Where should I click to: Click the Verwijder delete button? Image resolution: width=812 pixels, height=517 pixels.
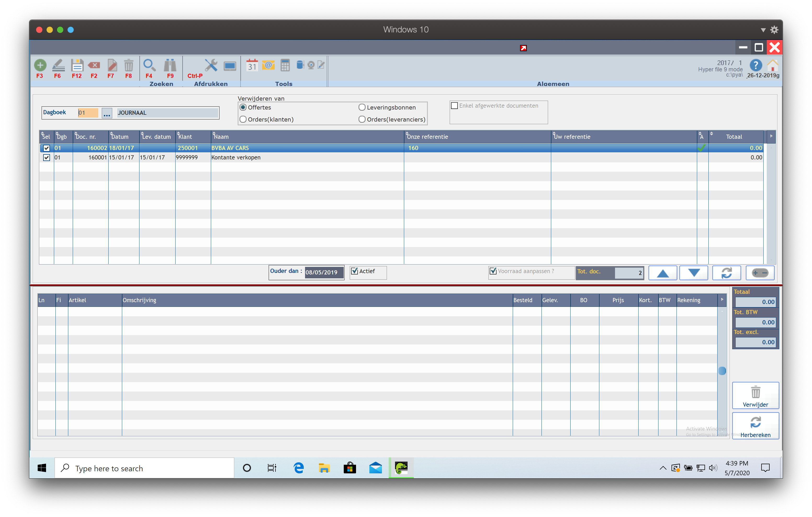click(755, 396)
